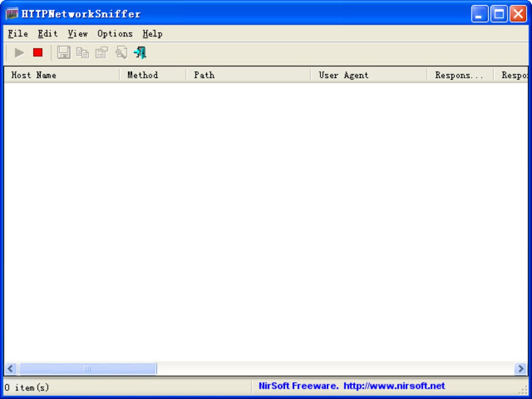
Task: Open the Edit menu
Action: click(47, 34)
